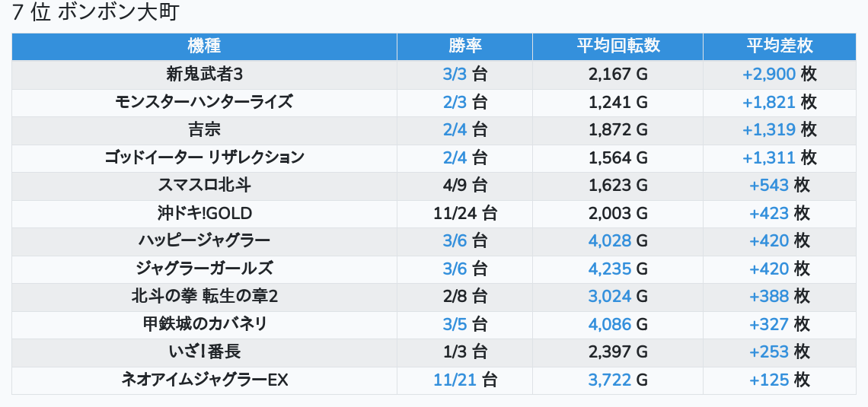Click ゴッドイーター リザレクション machine name

tap(204, 157)
